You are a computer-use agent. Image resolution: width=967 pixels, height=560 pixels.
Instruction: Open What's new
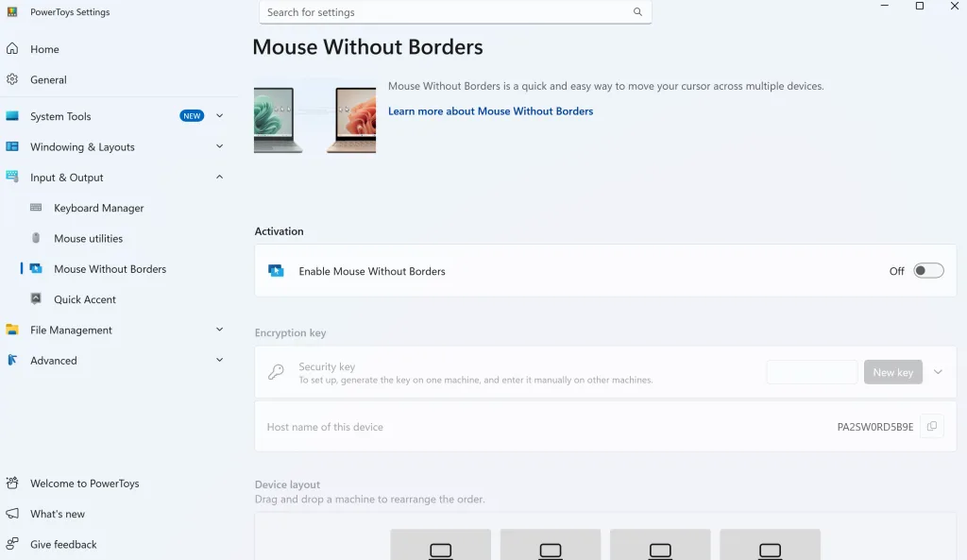pyautogui.click(x=12, y=514)
